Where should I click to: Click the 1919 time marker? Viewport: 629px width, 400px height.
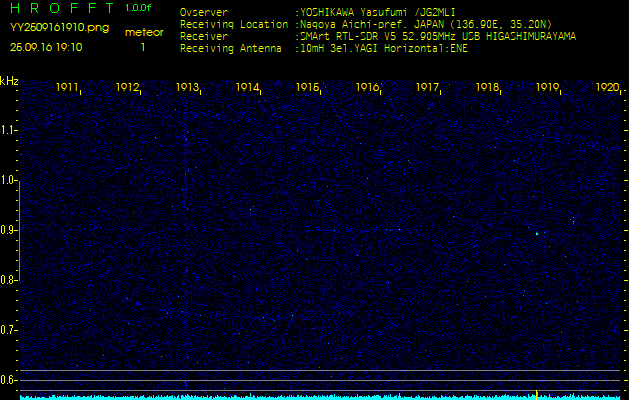point(547,88)
